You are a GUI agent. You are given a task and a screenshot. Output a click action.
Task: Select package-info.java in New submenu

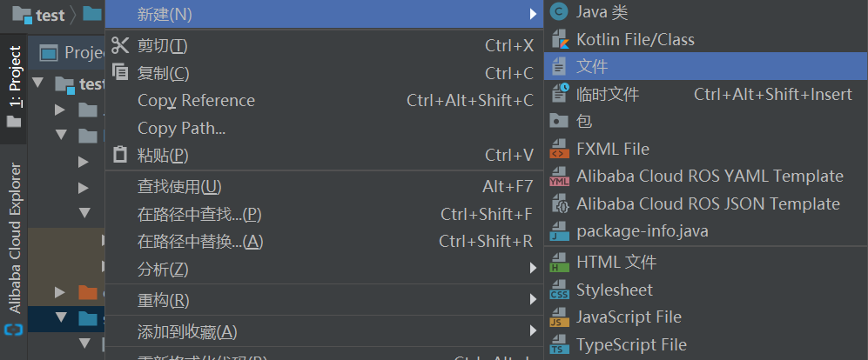(706, 231)
